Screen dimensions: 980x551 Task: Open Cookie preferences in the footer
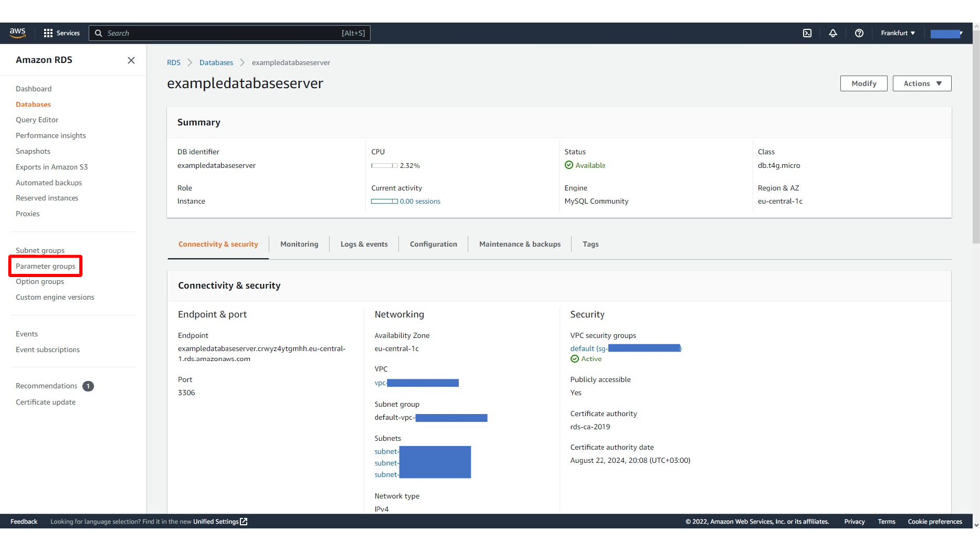[935, 522]
